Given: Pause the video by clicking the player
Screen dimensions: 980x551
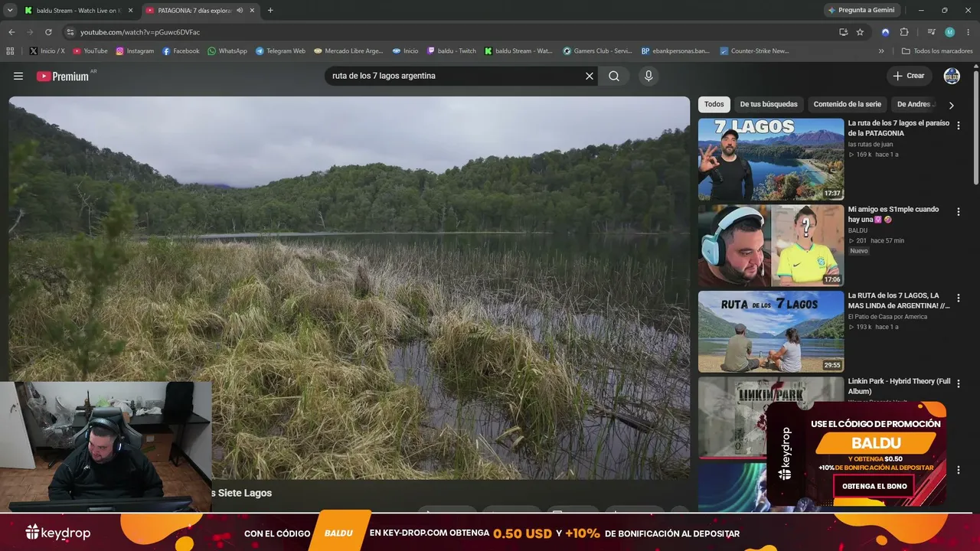Looking at the screenshot, I should click(349, 287).
